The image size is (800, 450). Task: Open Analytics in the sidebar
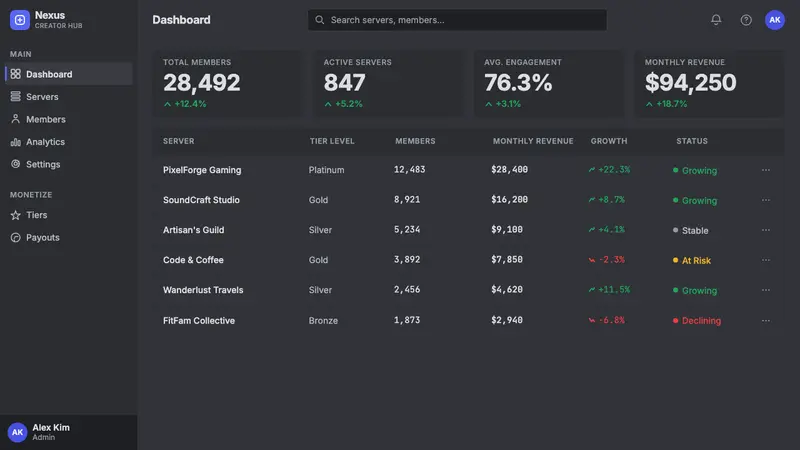coord(69,141)
